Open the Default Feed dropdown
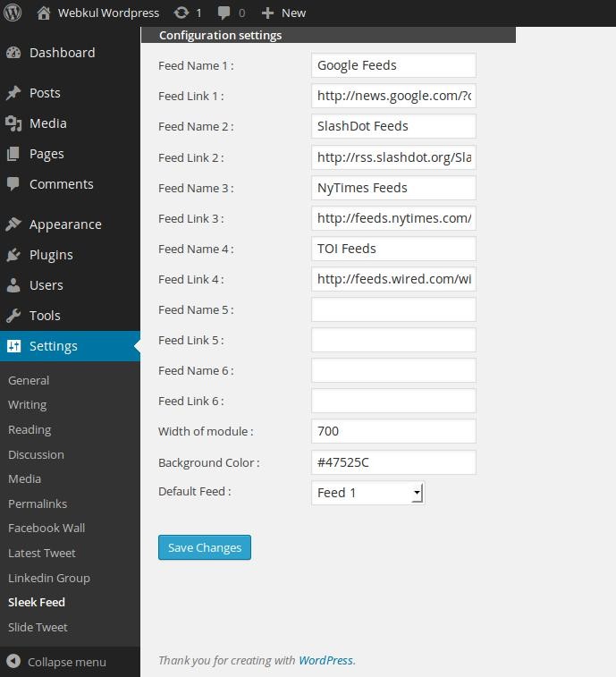Image resolution: width=616 pixels, height=677 pixels. 367,493
